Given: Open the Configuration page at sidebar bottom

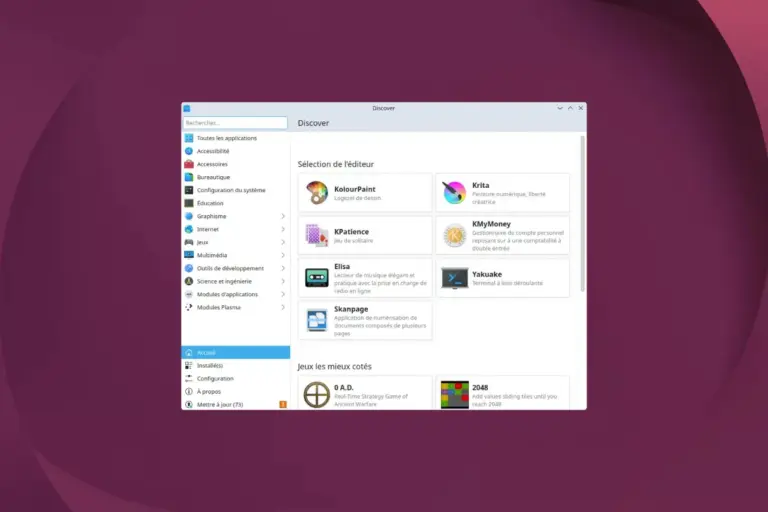Looking at the screenshot, I should tap(236, 378).
